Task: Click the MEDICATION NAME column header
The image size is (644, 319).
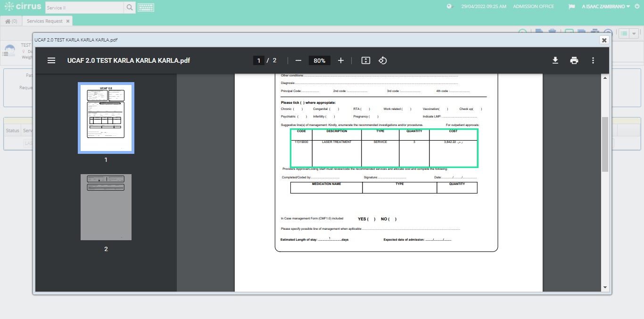Action: 326,184
